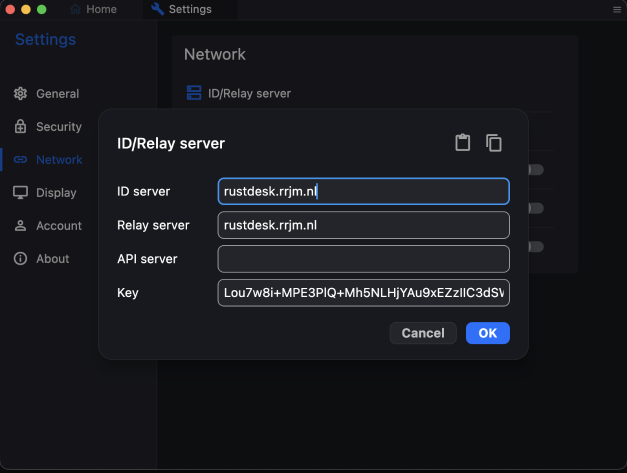
Task: Click the About info icon in sidebar
Action: tap(20, 258)
